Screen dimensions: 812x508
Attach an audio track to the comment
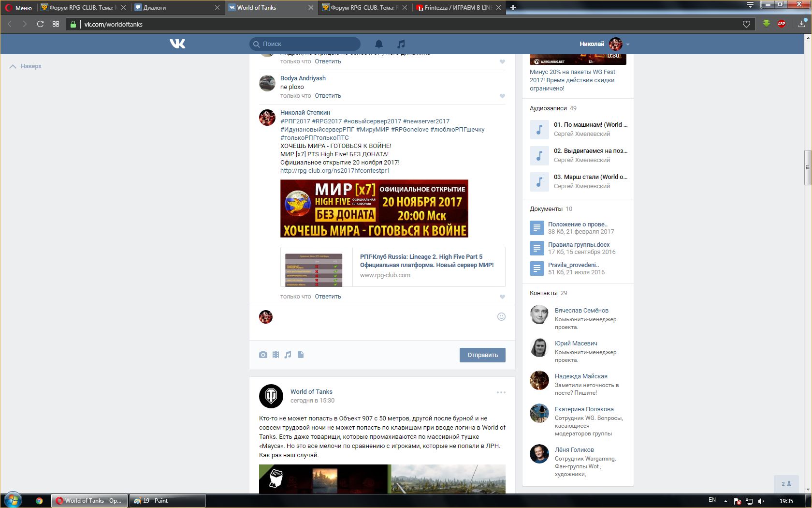(288, 355)
